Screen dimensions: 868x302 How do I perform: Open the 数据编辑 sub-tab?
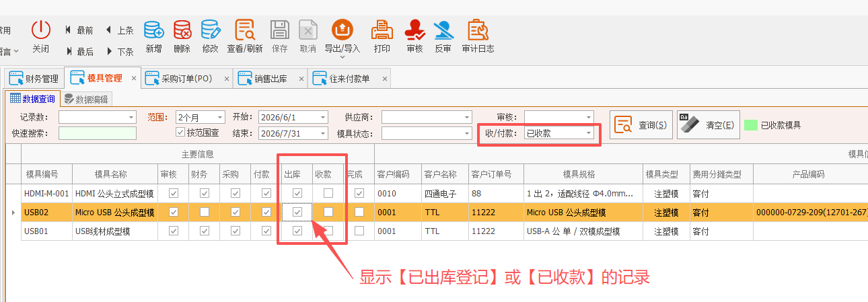[85, 99]
